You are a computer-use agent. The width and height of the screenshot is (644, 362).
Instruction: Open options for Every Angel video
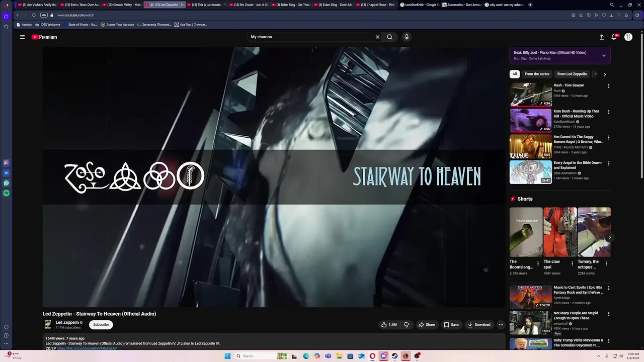click(x=608, y=164)
